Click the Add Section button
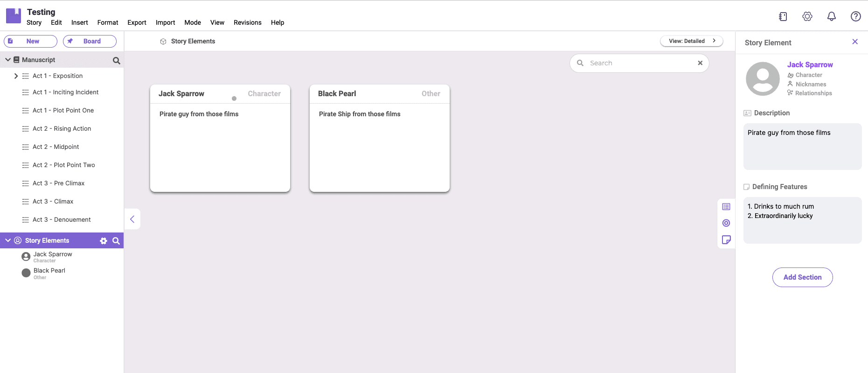 coord(803,277)
